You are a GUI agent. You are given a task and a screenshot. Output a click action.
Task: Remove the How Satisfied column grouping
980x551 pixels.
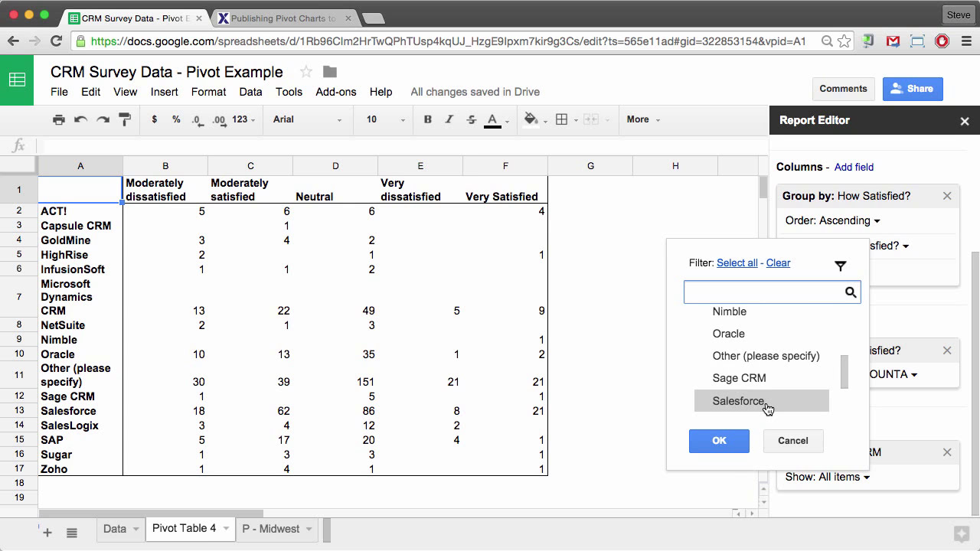947,196
